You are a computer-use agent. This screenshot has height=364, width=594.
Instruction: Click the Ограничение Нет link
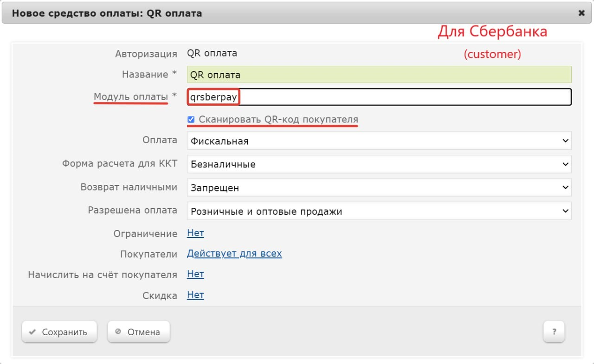(195, 233)
